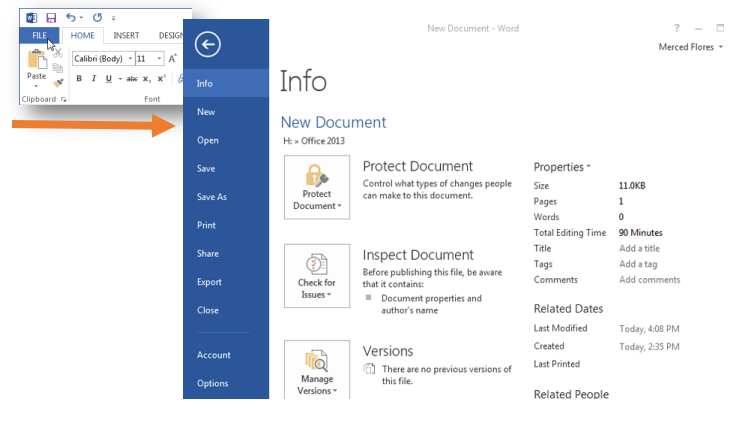Toggle Bold formatting

(x=79, y=79)
